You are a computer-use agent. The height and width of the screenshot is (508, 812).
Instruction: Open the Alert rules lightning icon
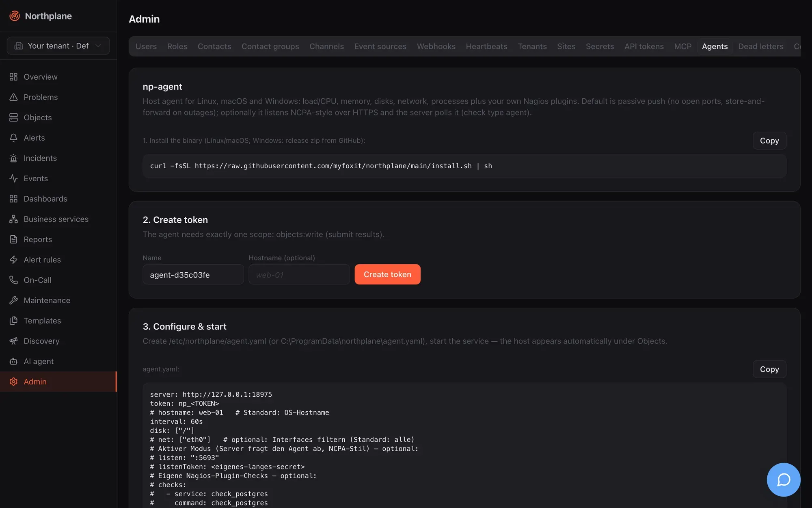[x=13, y=260]
